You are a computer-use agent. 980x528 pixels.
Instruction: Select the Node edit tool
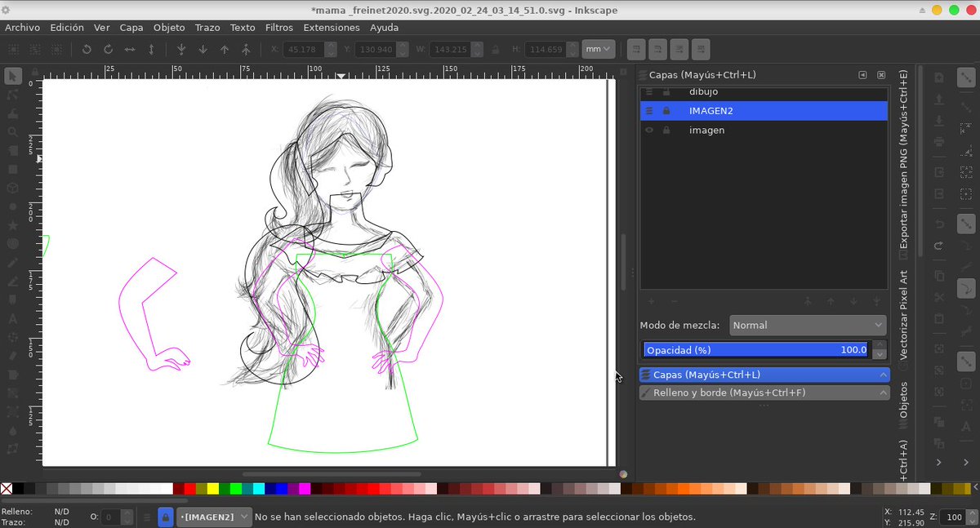click(12, 95)
